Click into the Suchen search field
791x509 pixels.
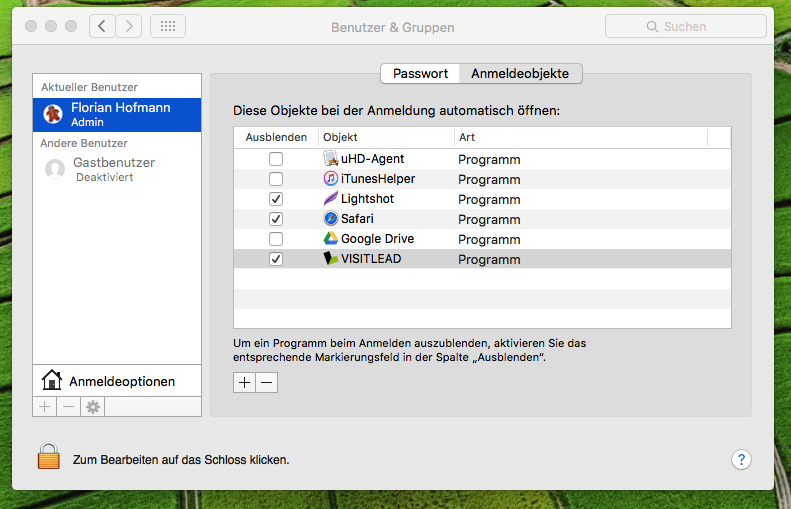(686, 26)
